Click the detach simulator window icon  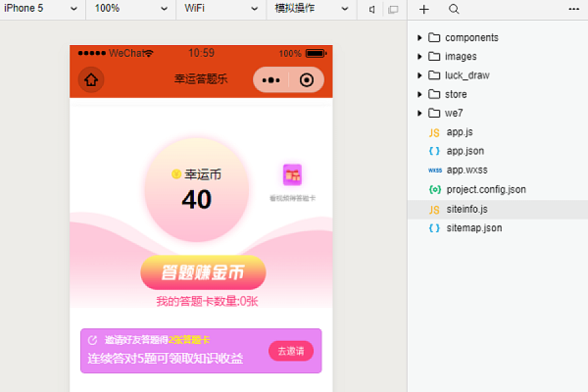[x=393, y=9]
